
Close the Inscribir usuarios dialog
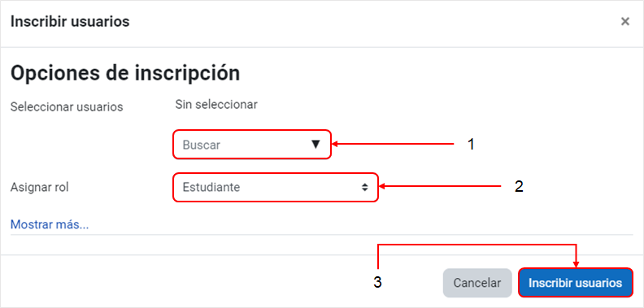(x=624, y=21)
